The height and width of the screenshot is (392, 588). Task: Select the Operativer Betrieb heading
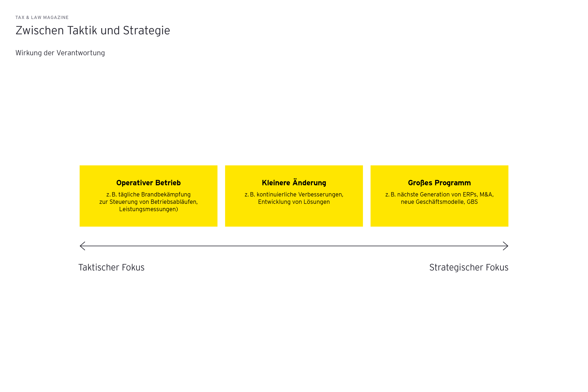[149, 183]
